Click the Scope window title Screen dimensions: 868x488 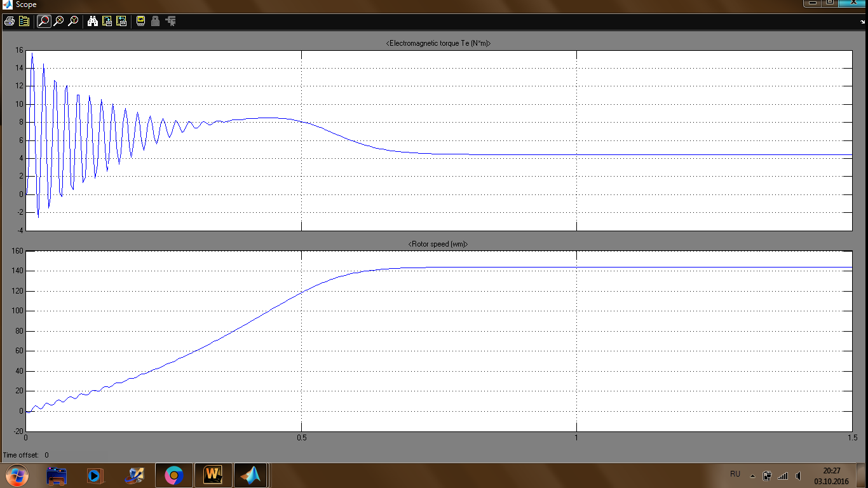(x=26, y=4)
